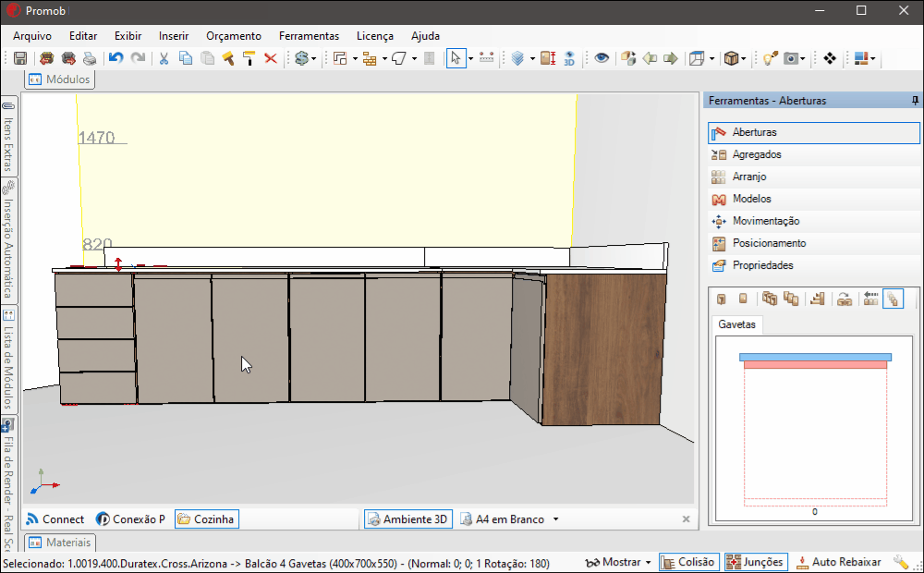Screen dimensions: 924x573
Task: Click the lightbulb with brush icon
Action: point(771,58)
